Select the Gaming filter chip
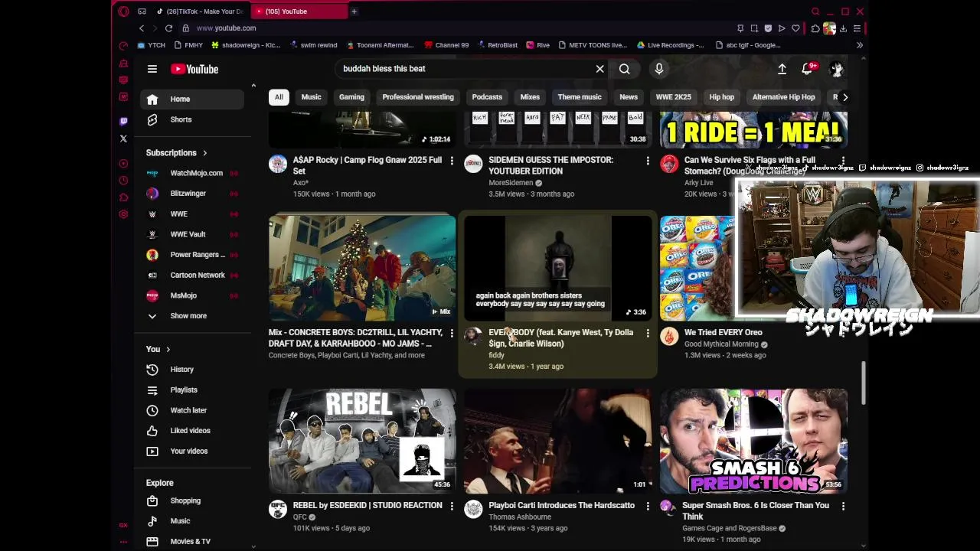980x551 pixels. (x=351, y=97)
